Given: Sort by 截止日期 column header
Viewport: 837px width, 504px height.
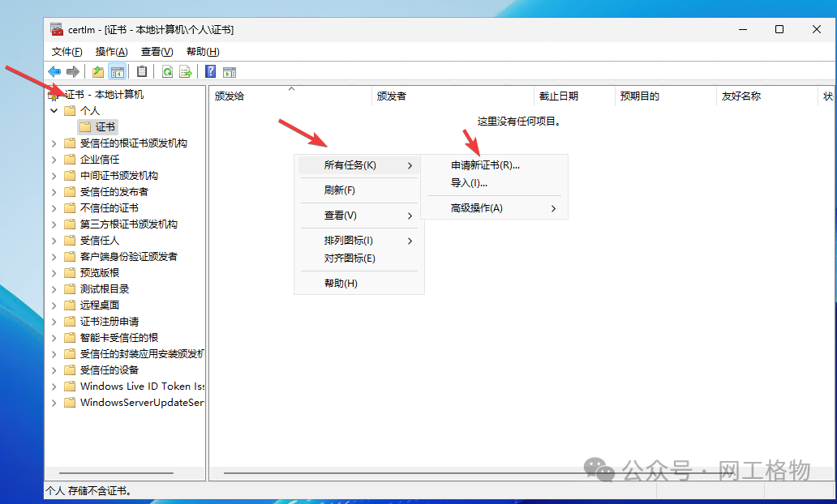Looking at the screenshot, I should [574, 96].
